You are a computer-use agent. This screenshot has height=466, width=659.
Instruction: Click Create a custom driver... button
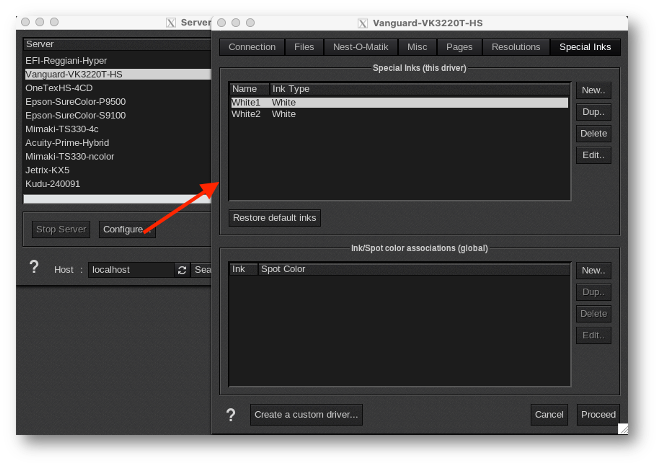click(306, 415)
